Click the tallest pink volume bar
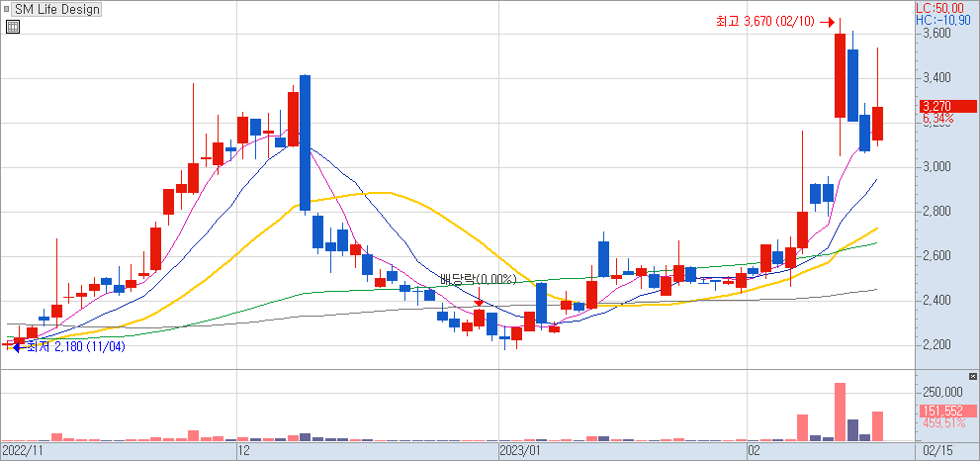This screenshot has height=461, width=980. (x=840, y=413)
